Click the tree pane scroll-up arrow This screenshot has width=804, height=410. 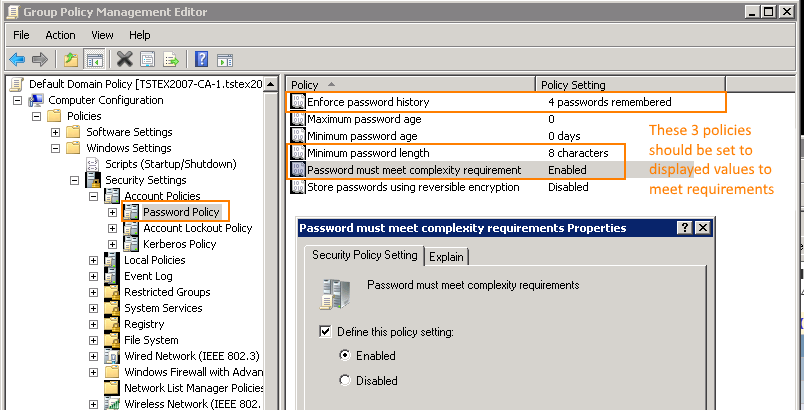tap(271, 84)
